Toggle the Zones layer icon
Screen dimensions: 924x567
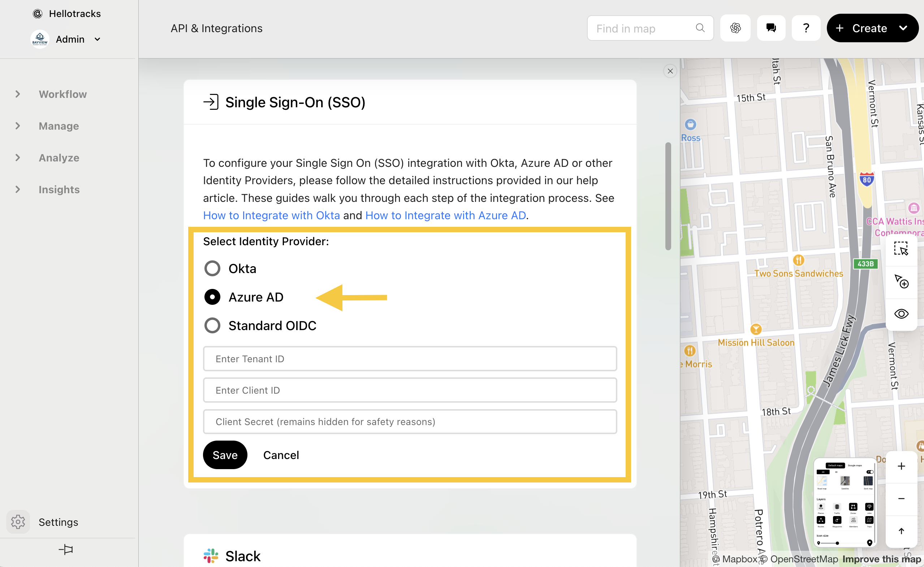point(854,507)
